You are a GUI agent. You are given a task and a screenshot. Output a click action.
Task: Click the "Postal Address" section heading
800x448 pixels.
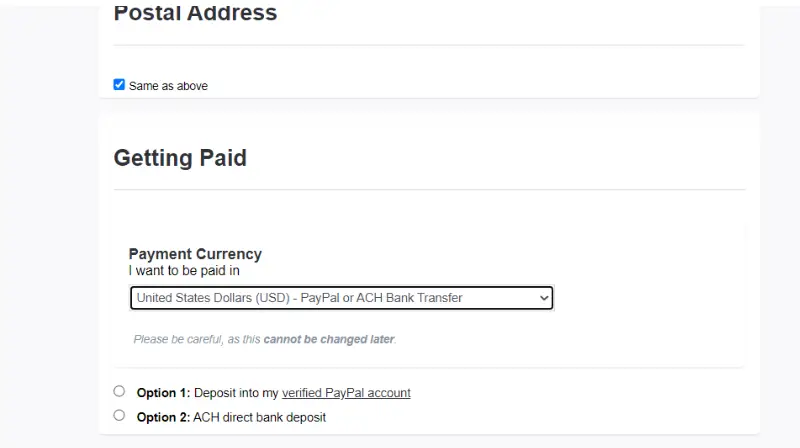pyautogui.click(x=195, y=13)
